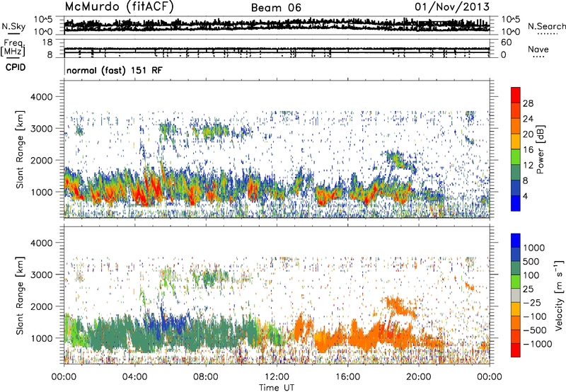
Task: Click the Time UT axis title
Action: point(277,388)
